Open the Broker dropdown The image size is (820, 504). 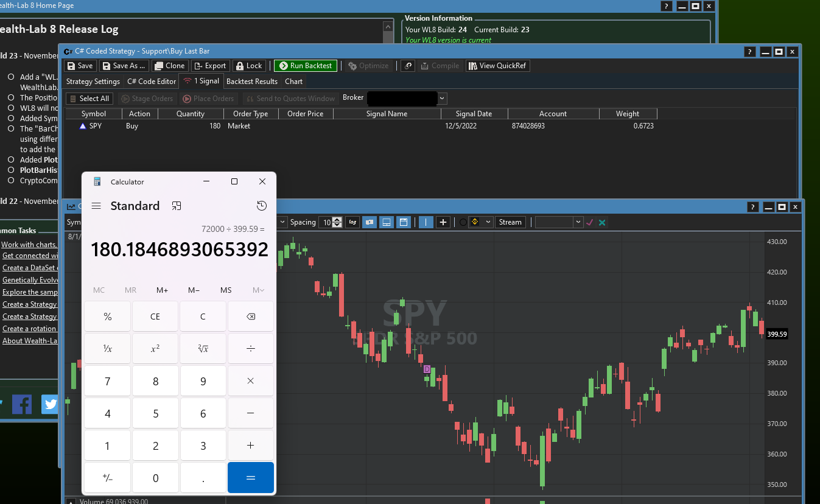pos(443,98)
